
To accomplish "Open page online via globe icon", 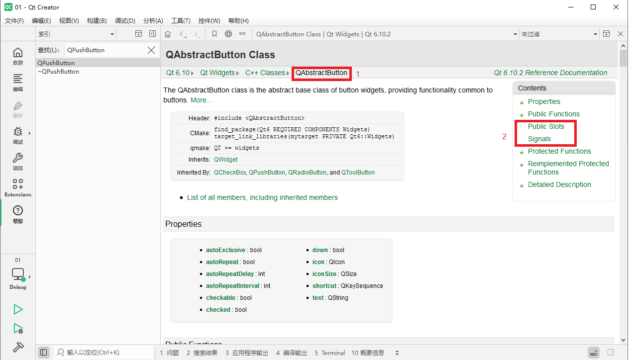I will coord(228,34).
